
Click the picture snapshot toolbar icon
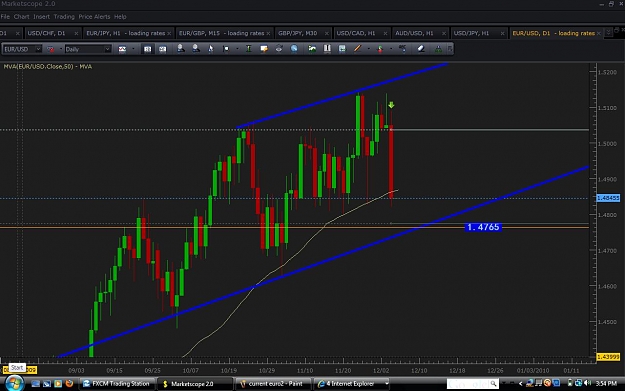[x=312, y=49]
